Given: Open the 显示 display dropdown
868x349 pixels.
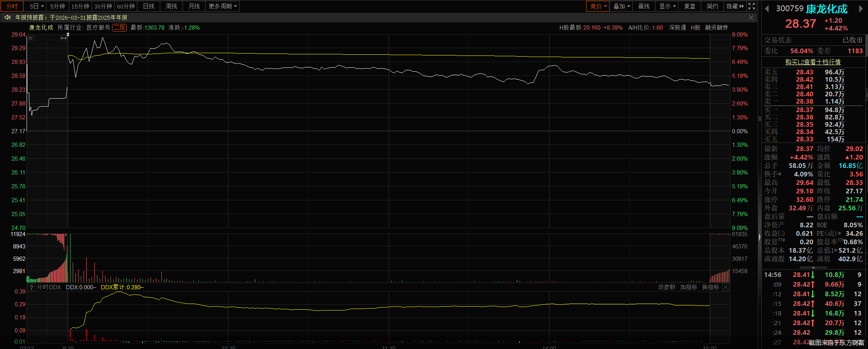Looking at the screenshot, I should coord(667,6).
